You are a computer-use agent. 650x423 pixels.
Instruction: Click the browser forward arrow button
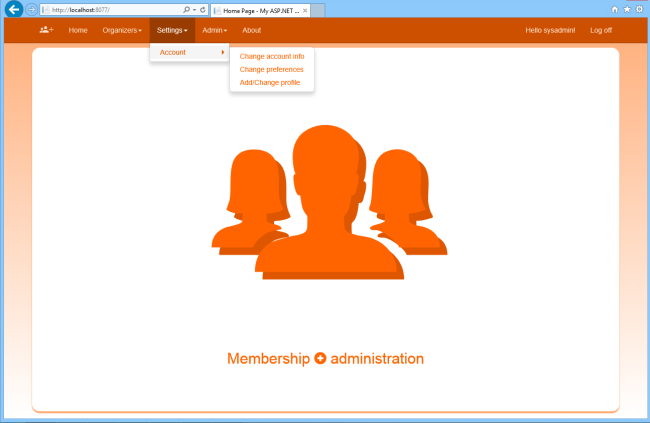[32, 9]
